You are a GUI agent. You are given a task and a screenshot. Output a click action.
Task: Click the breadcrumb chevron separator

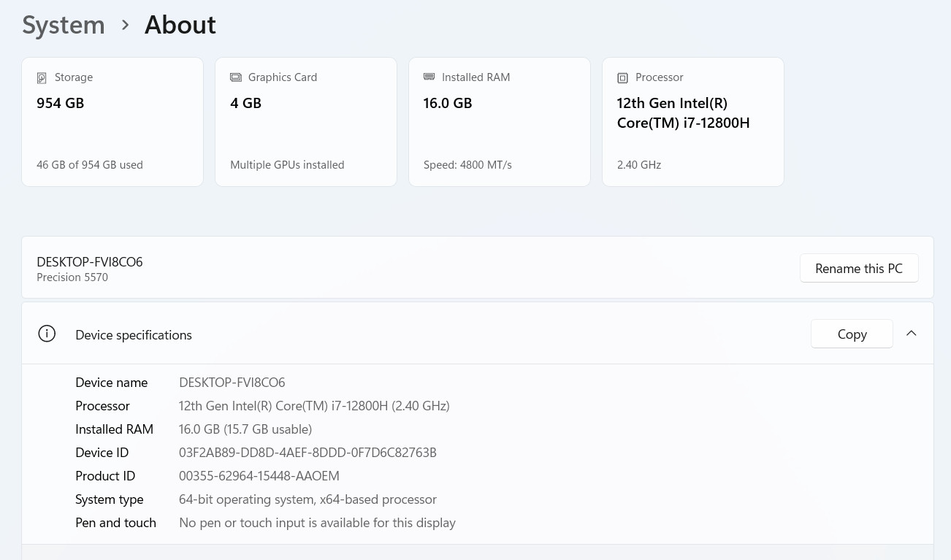[125, 26]
